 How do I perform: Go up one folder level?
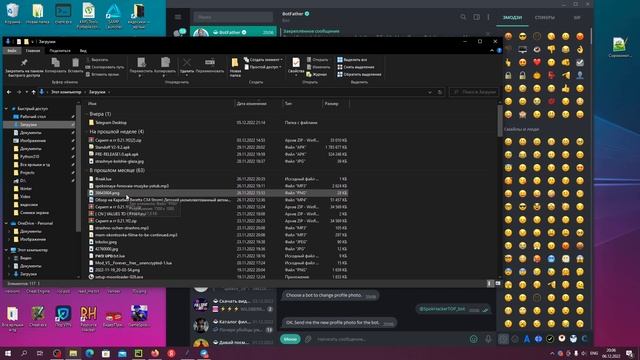pyautogui.click(x=33, y=92)
